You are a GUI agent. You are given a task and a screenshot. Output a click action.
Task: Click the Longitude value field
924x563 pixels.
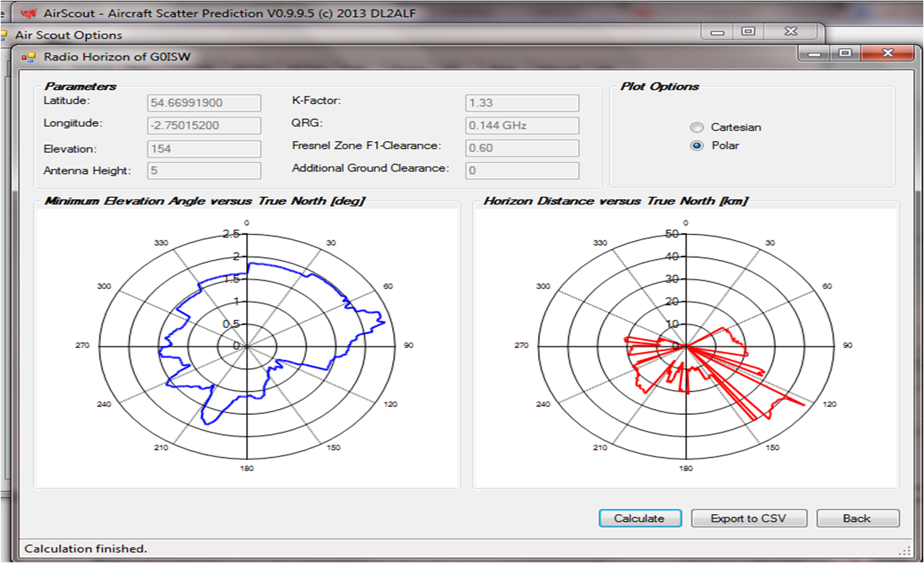[204, 126]
